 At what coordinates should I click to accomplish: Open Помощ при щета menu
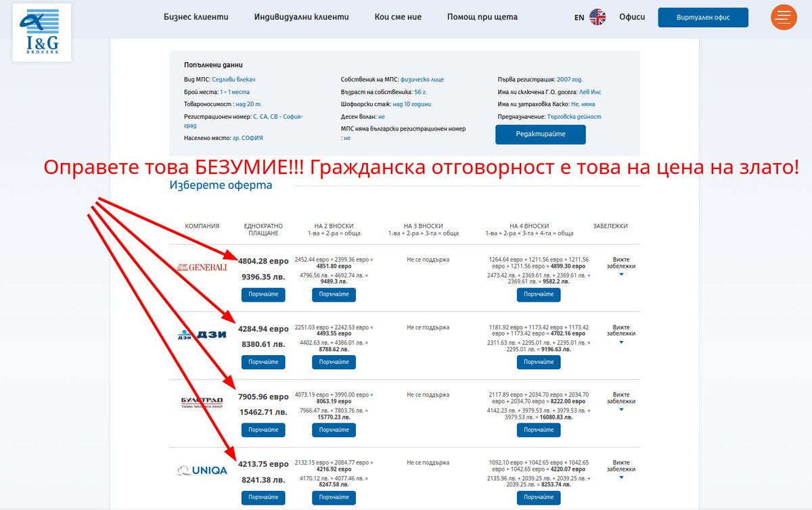(482, 17)
